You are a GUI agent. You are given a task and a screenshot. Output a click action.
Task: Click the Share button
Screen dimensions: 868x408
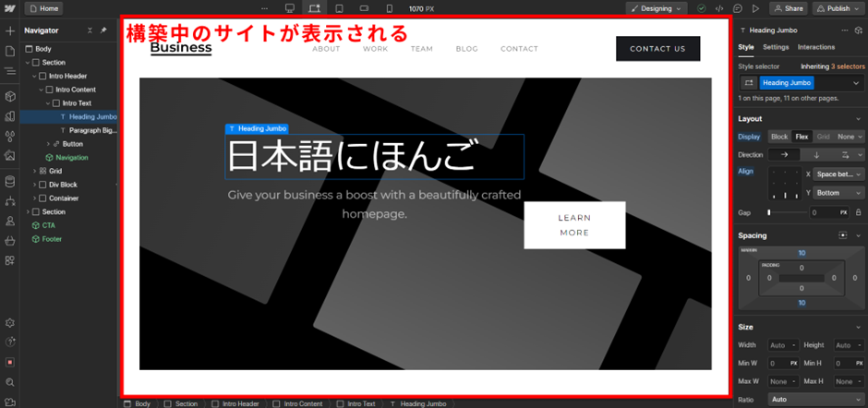coord(789,8)
